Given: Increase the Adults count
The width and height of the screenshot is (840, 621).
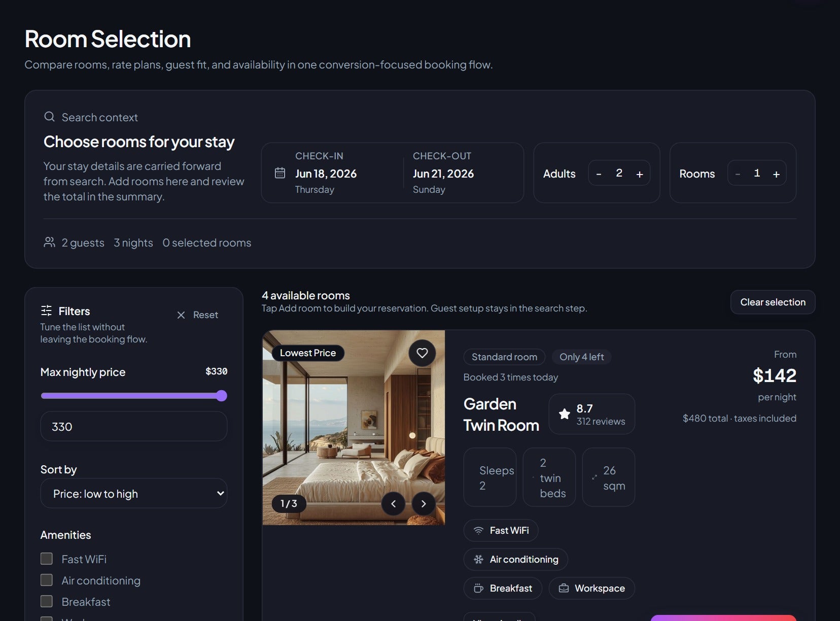Looking at the screenshot, I should pyautogui.click(x=640, y=174).
